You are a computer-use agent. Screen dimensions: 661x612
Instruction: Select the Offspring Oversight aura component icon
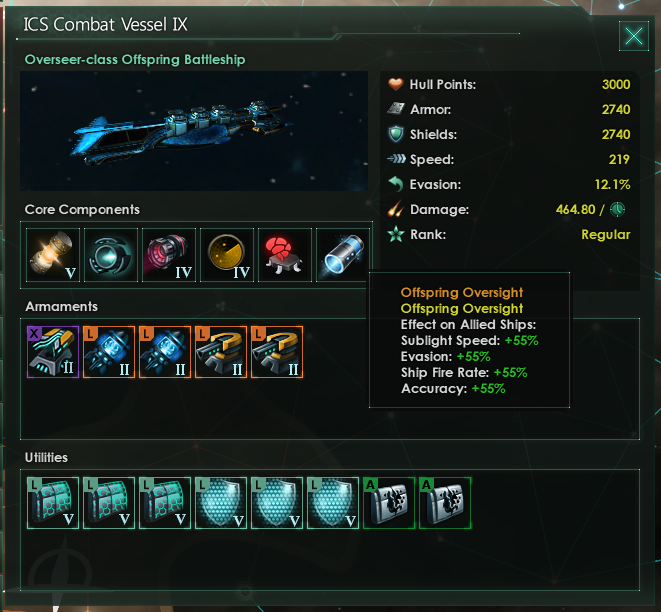point(343,255)
